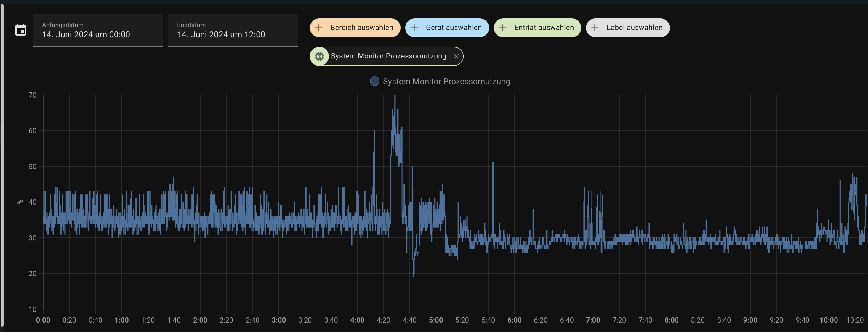This screenshot has height=332, width=868.
Task: Remove the System Monitor Prozessornutzung filter chip
Action: click(456, 56)
